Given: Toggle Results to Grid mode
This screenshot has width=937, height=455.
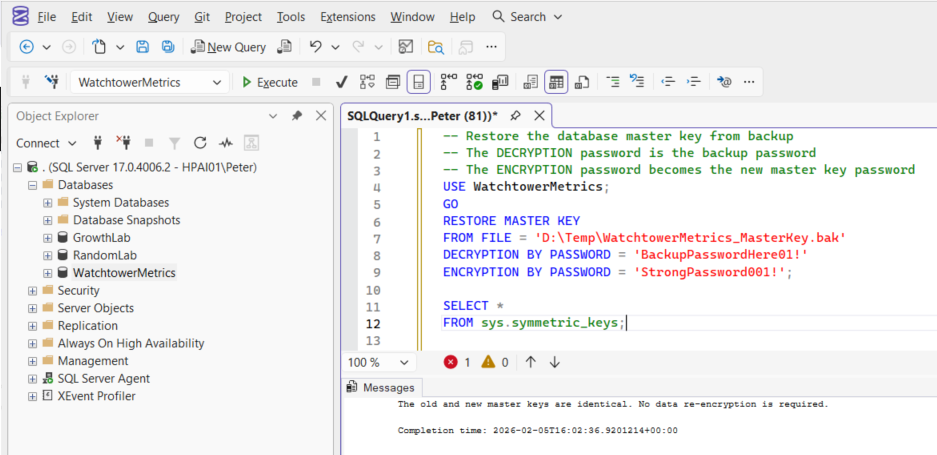Looking at the screenshot, I should tap(556, 82).
